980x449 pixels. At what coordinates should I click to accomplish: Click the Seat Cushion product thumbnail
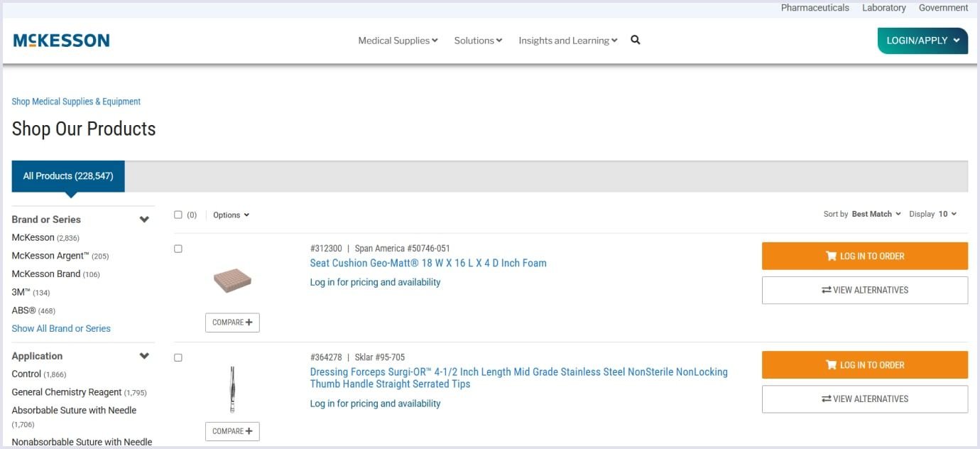(x=232, y=281)
